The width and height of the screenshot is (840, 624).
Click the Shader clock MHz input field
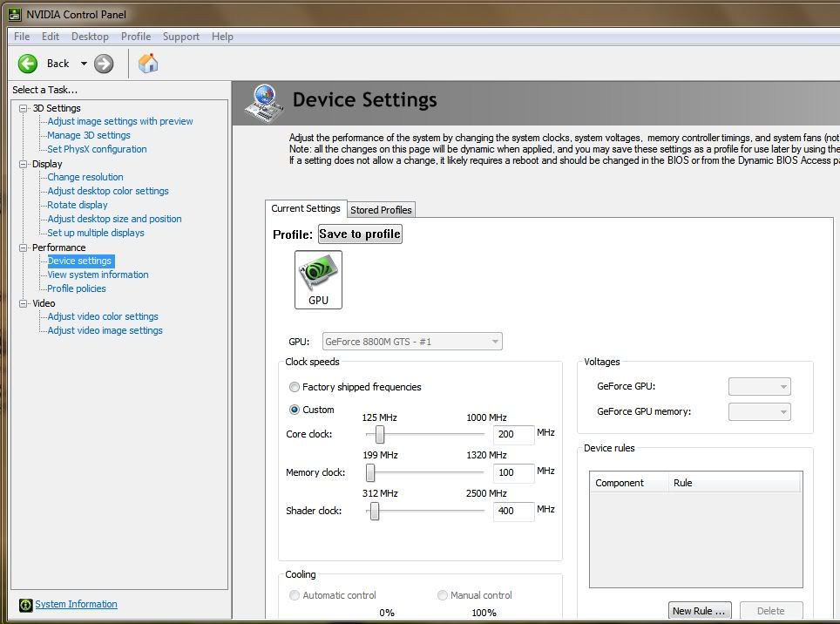(x=513, y=511)
